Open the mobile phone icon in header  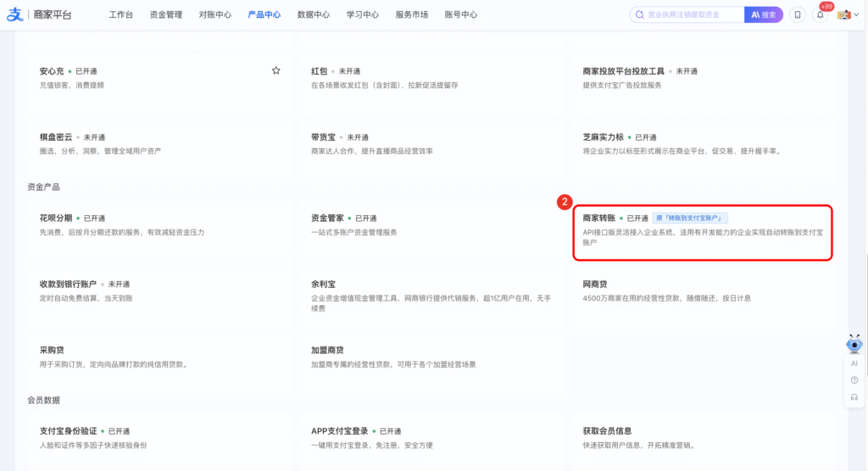(x=797, y=14)
